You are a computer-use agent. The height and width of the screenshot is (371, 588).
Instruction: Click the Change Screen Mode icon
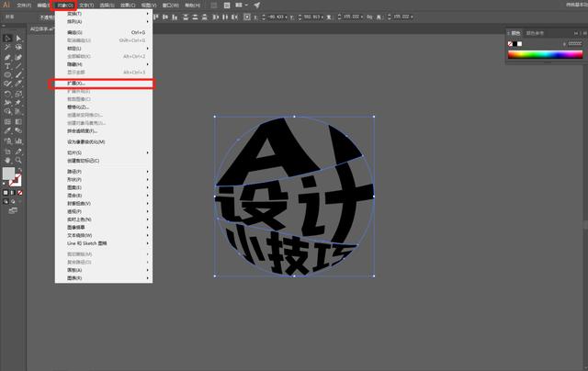pos(13,210)
